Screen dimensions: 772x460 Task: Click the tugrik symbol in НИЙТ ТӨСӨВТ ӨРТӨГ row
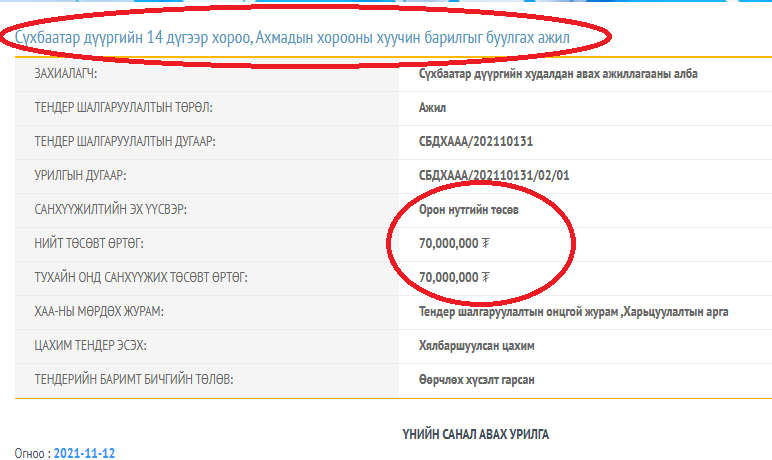pos(485,243)
